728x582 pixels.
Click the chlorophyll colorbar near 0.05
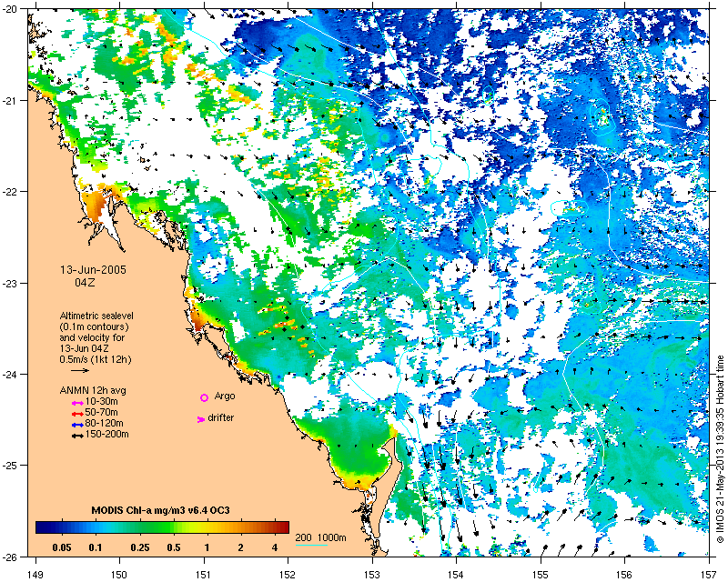(62, 527)
